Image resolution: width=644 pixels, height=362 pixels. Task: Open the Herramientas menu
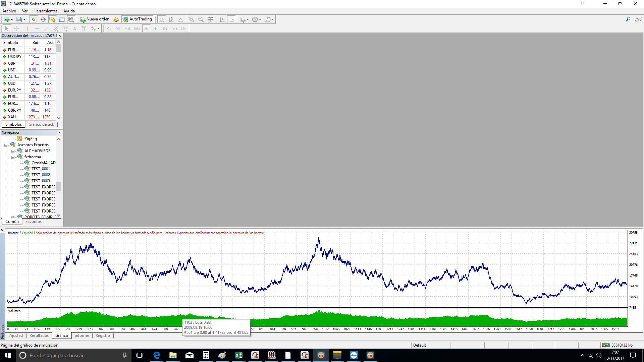[45, 11]
